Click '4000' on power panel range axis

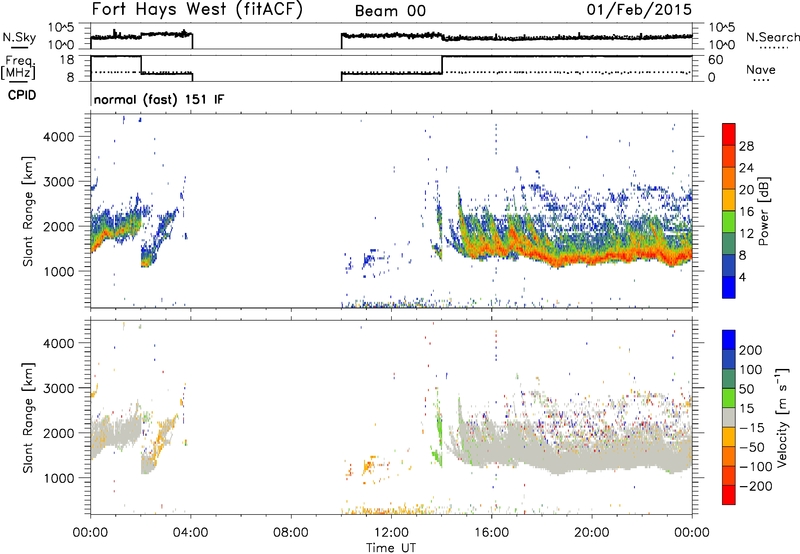[59, 137]
